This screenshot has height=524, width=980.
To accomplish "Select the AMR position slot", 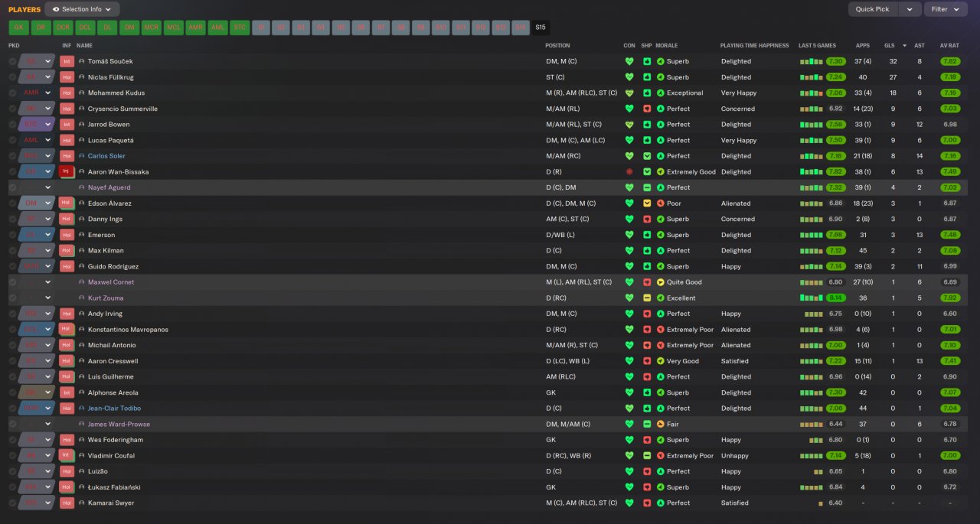I will tap(196, 28).
